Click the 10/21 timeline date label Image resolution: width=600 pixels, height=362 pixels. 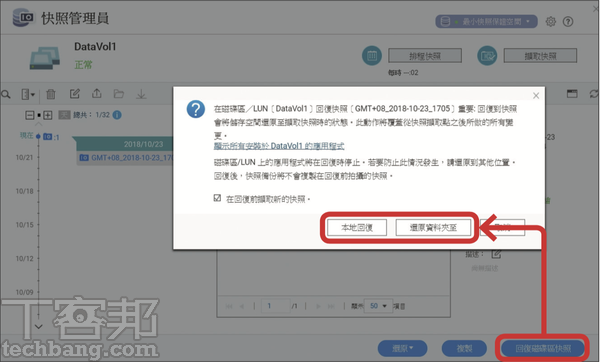24,157
